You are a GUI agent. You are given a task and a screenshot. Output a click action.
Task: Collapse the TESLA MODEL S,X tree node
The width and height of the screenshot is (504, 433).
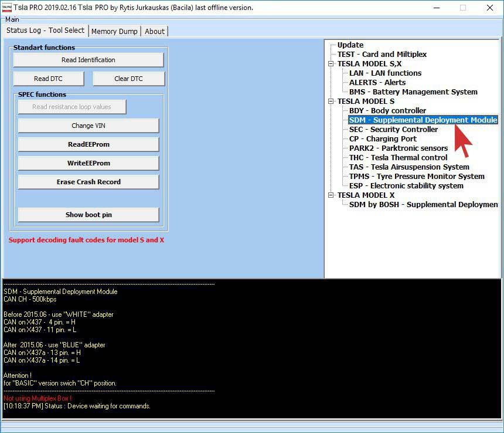[331, 64]
